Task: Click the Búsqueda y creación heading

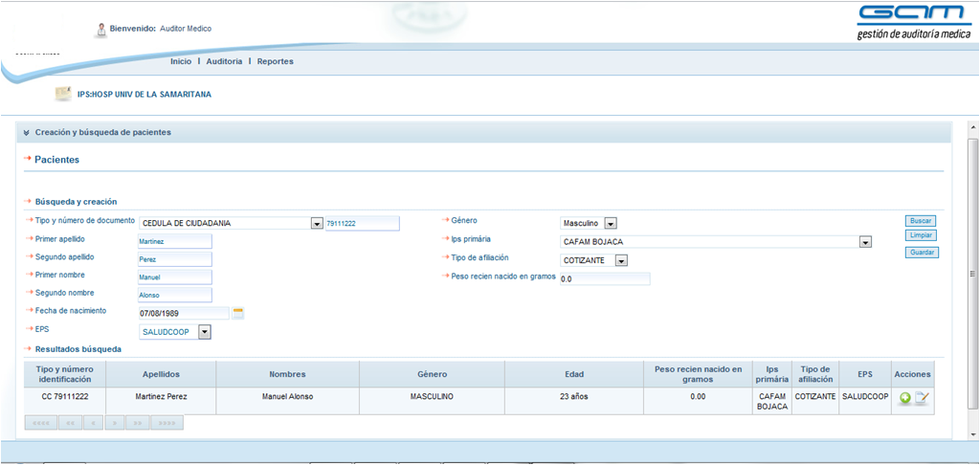Action: tap(77, 201)
